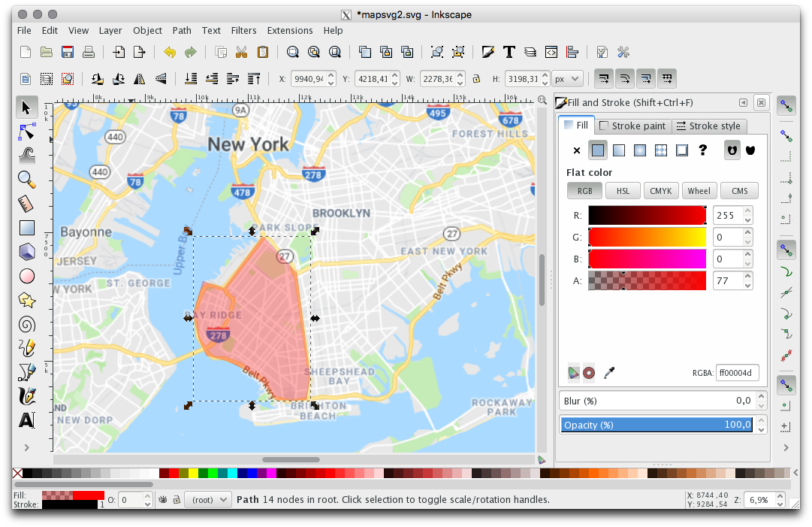This screenshot has height=527, width=812.
Task: Select the 3D Box tool
Action: click(x=26, y=252)
